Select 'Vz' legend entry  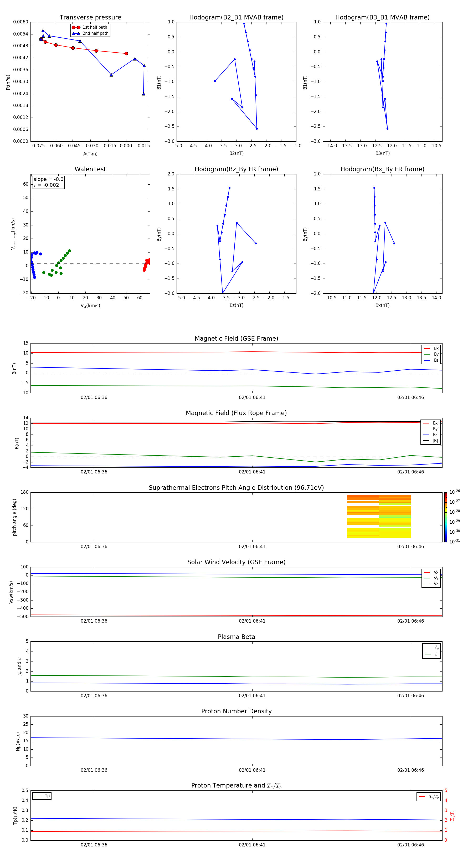coord(431,584)
